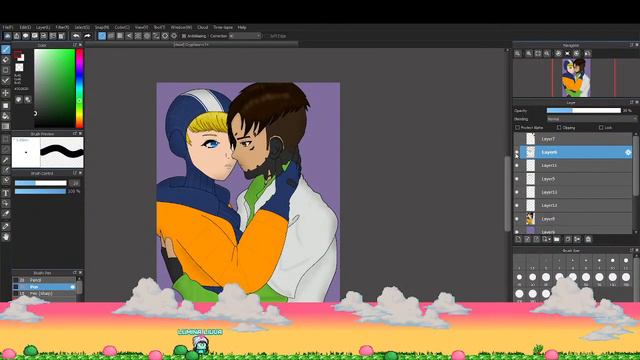Screen dimensions: 640x360
Task: Toggle visibility of Layer12
Action: [x=517, y=205]
